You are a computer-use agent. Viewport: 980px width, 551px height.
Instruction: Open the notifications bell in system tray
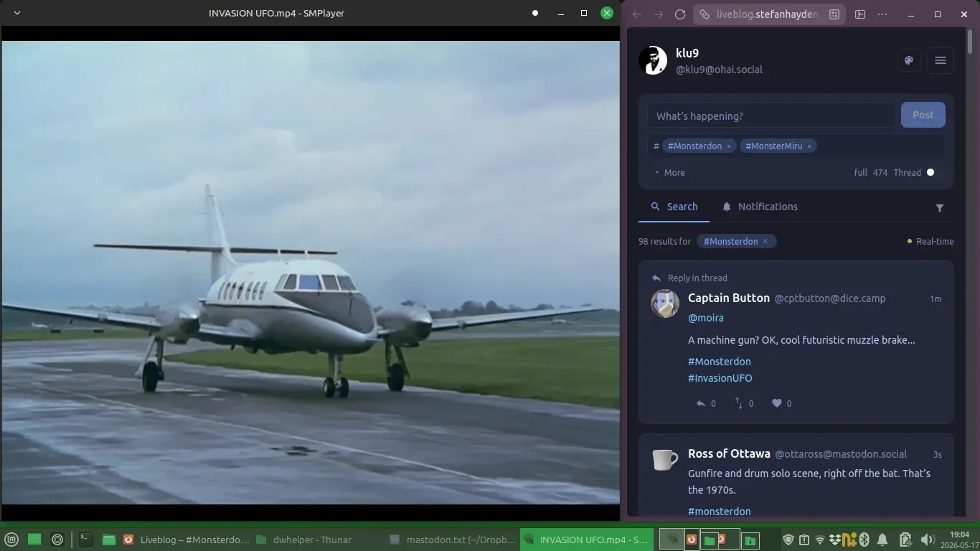point(883,540)
